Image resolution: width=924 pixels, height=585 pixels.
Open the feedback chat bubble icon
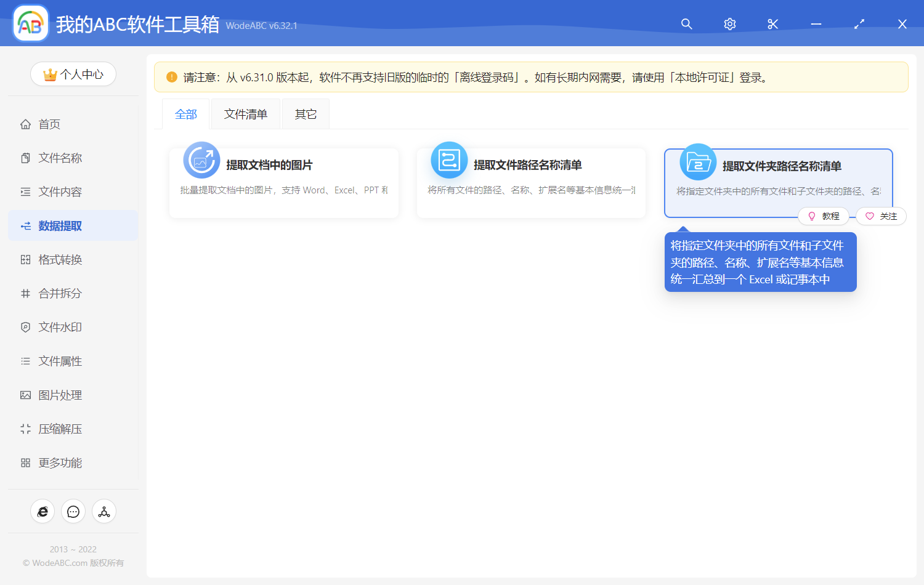73,511
